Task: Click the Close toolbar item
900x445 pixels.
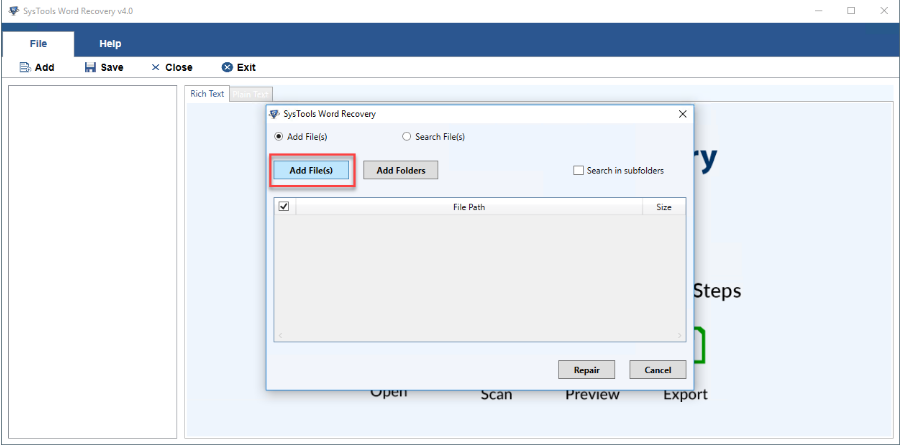Action: [x=172, y=67]
